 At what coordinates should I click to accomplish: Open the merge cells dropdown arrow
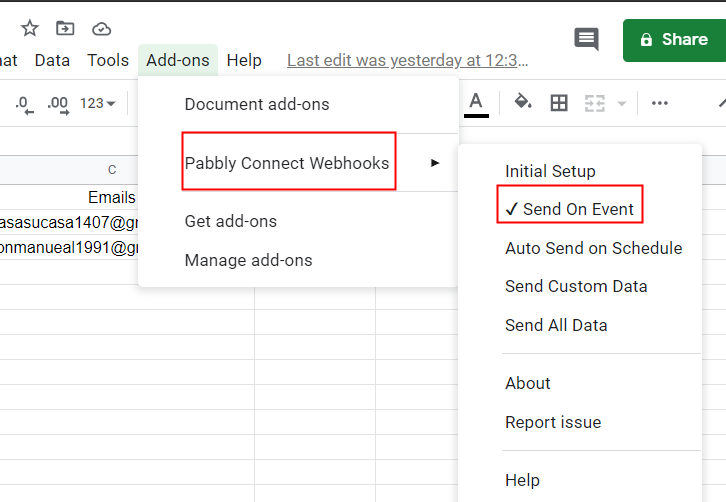622,103
